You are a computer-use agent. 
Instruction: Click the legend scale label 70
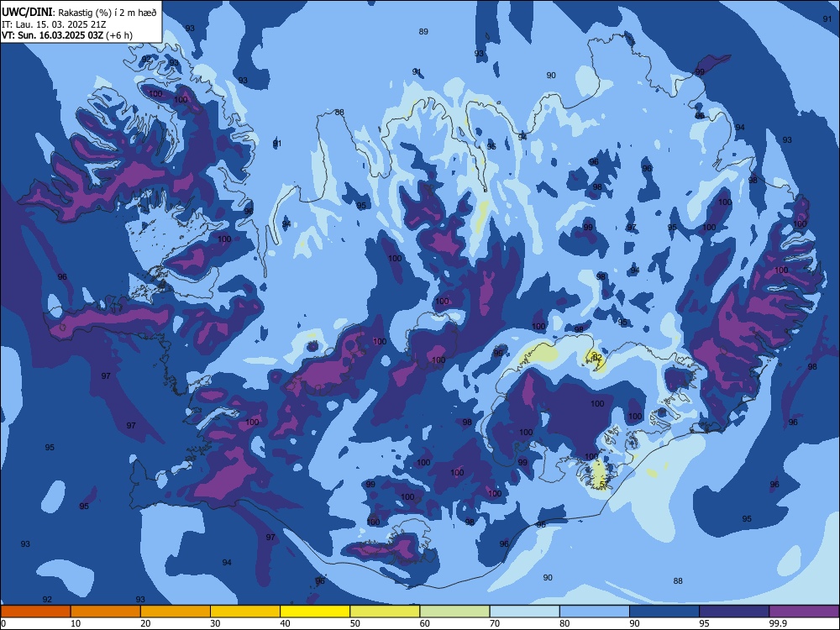pos(495,623)
